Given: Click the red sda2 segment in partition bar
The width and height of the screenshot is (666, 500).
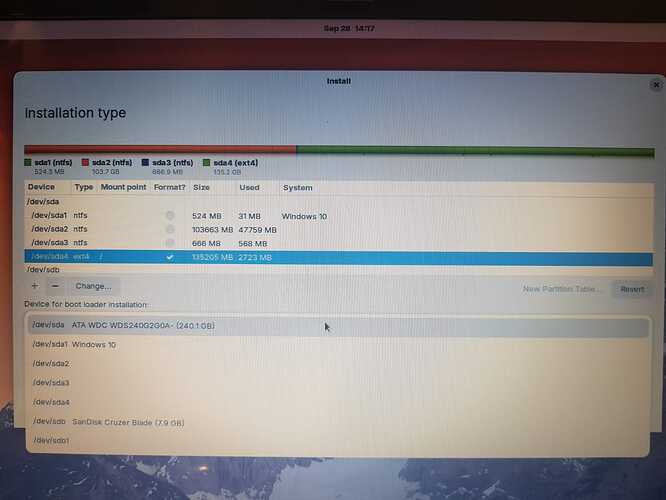Looking at the screenshot, I should click(x=160, y=151).
